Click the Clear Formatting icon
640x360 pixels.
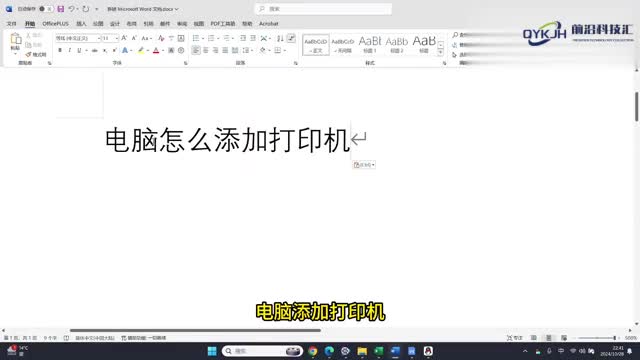tap(161, 38)
